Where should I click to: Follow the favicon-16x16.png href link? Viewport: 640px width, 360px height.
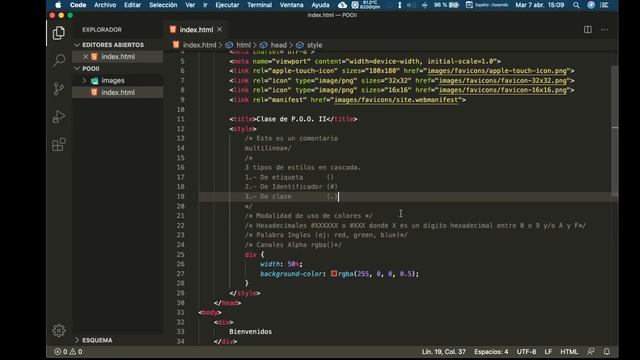[502, 90]
